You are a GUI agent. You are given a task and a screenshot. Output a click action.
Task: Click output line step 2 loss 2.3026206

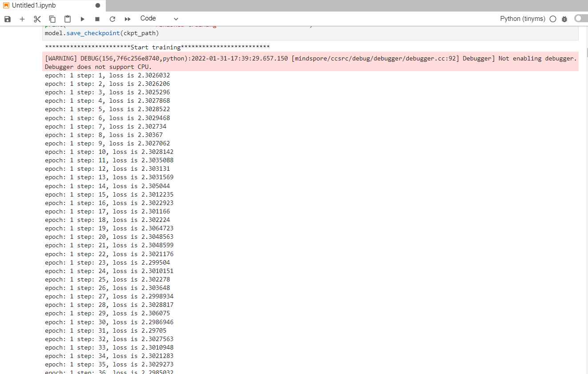click(x=107, y=84)
